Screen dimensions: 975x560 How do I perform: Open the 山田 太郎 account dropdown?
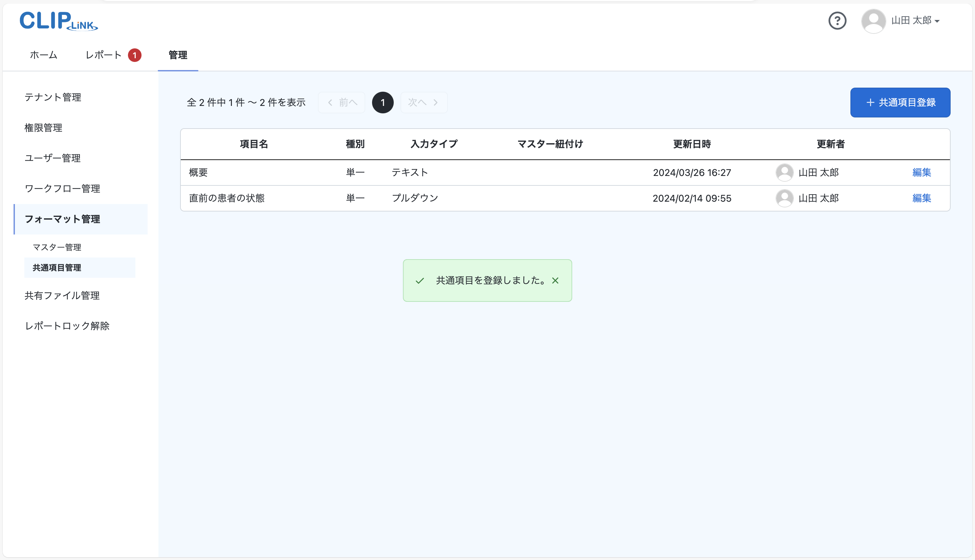click(x=914, y=21)
